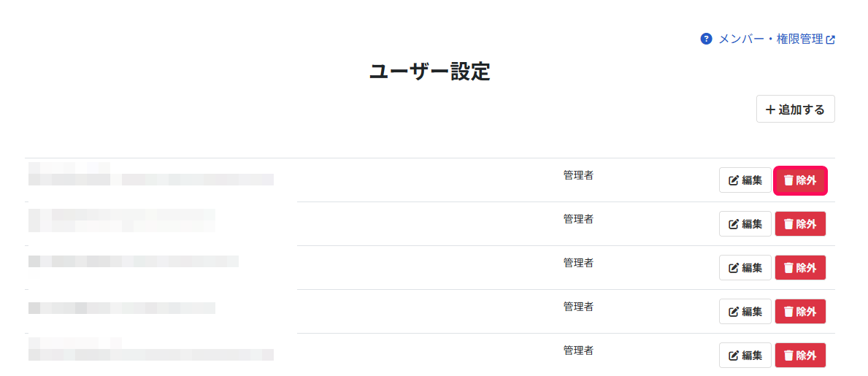The width and height of the screenshot is (868, 376).
Task: Click the plus icon on 追加する
Action: click(x=771, y=109)
